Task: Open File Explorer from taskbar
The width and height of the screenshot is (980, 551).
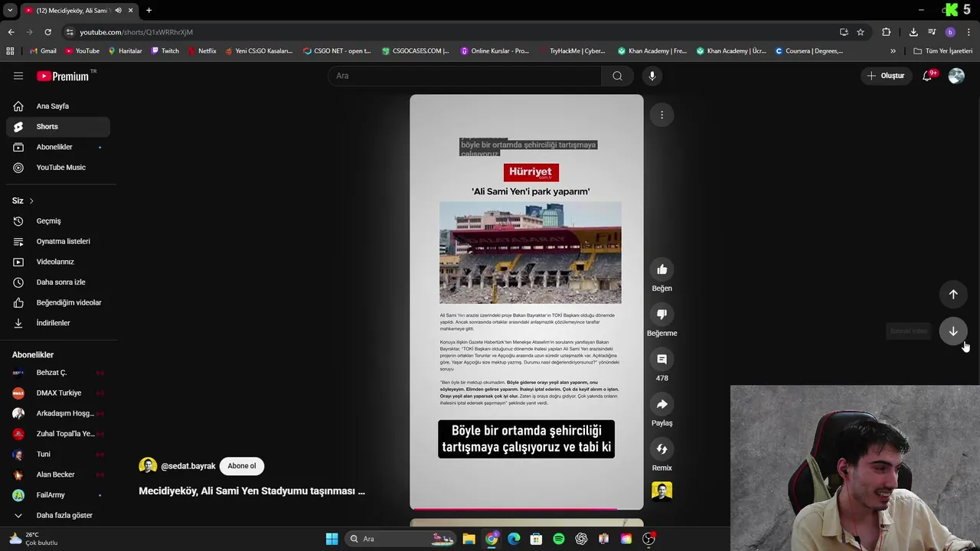Action: 469,539
